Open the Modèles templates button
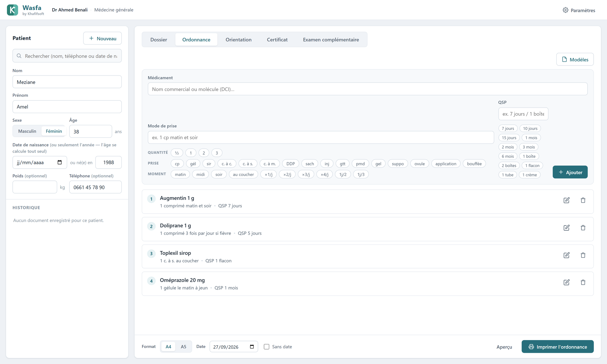 (x=575, y=59)
